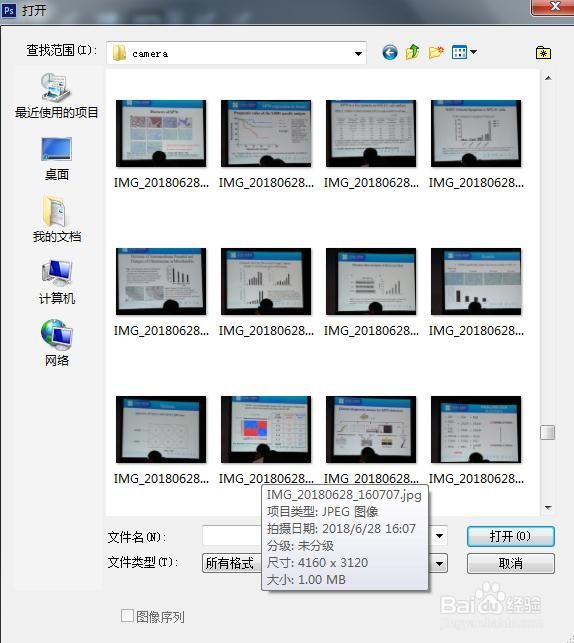Click the file name under the rising bar graph
This screenshot has height=643, width=574.
(476, 183)
